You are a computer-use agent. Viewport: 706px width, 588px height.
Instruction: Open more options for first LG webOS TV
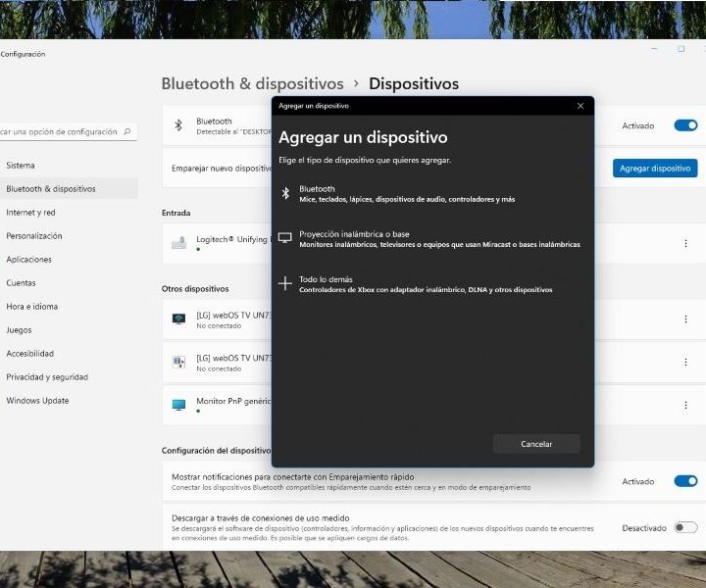point(685,318)
